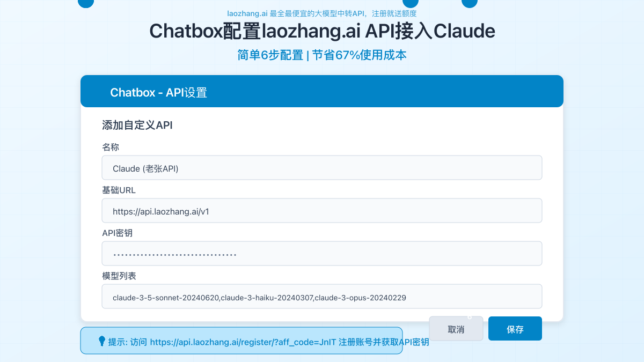Click the subtitle 简单6步配置 | 节省67%使用成本
644x362 pixels.
322,55
